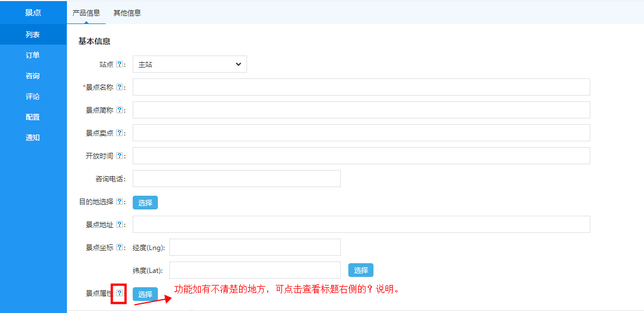The image size is (644, 313).
Task: Switch to 其他信息 tab
Action: click(x=127, y=13)
